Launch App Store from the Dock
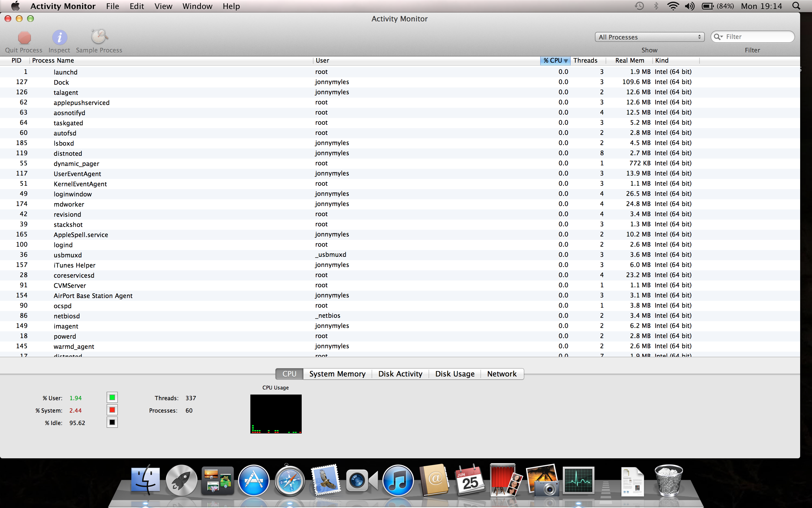 coord(254,480)
